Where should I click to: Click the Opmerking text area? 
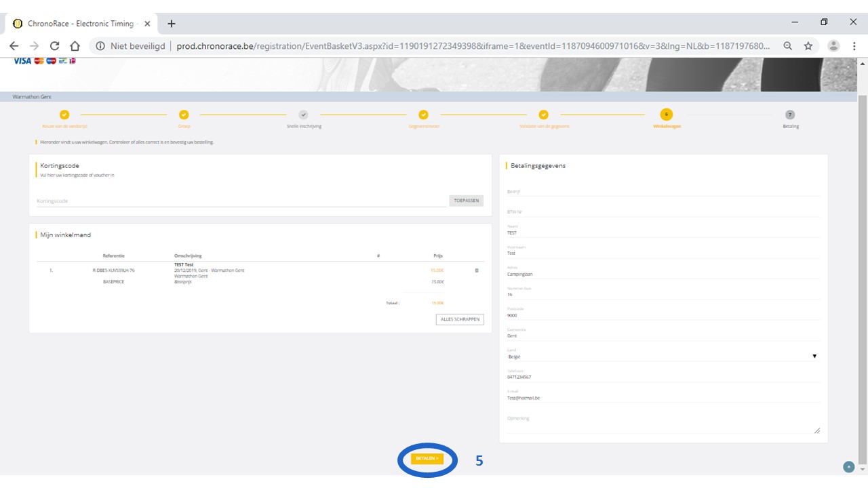click(x=663, y=426)
